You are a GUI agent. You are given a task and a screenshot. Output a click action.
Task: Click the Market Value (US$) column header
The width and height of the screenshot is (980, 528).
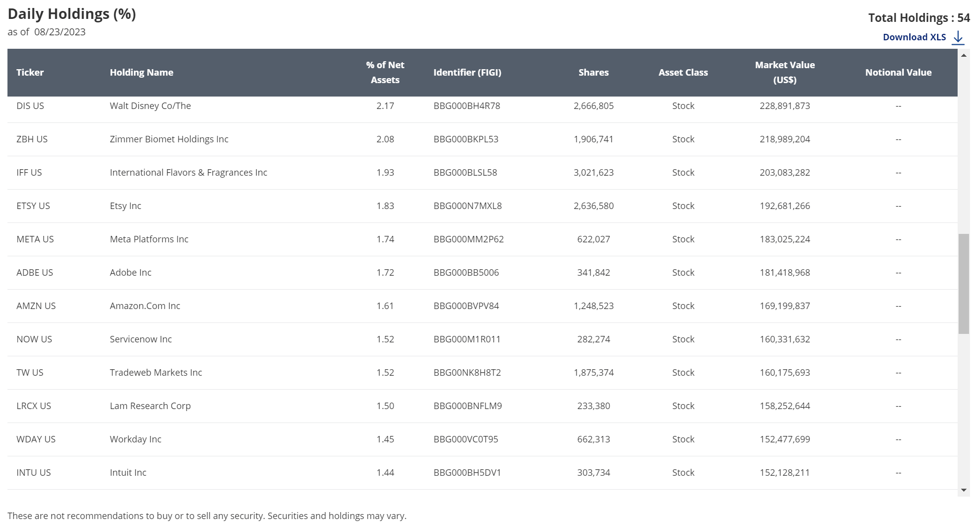(784, 73)
